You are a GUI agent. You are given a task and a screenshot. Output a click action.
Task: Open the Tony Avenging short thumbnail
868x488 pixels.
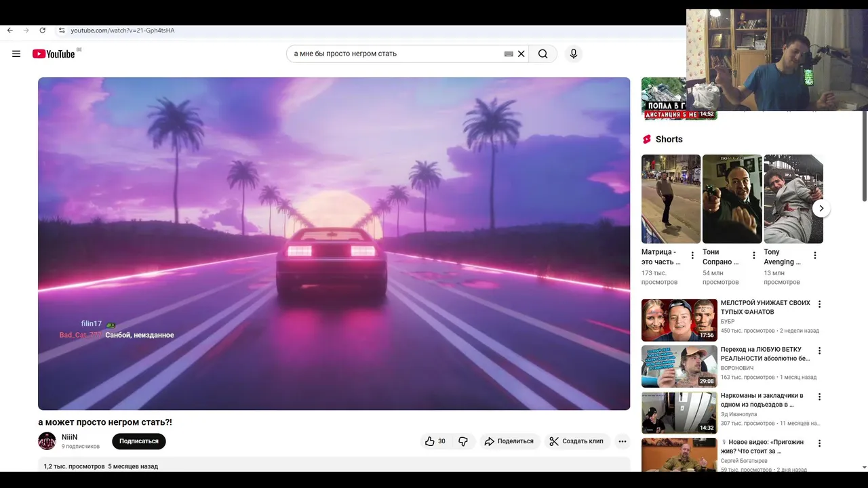(793, 199)
